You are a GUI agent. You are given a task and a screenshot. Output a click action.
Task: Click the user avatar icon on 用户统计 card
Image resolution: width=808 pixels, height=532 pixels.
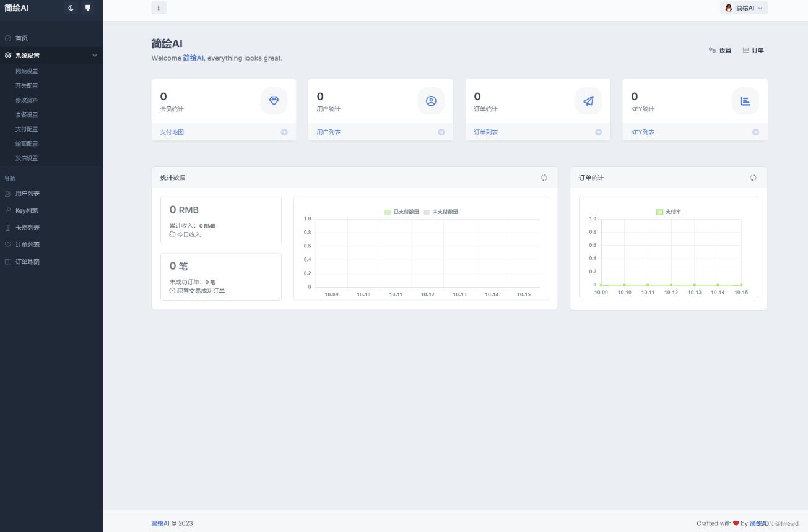coord(431,101)
